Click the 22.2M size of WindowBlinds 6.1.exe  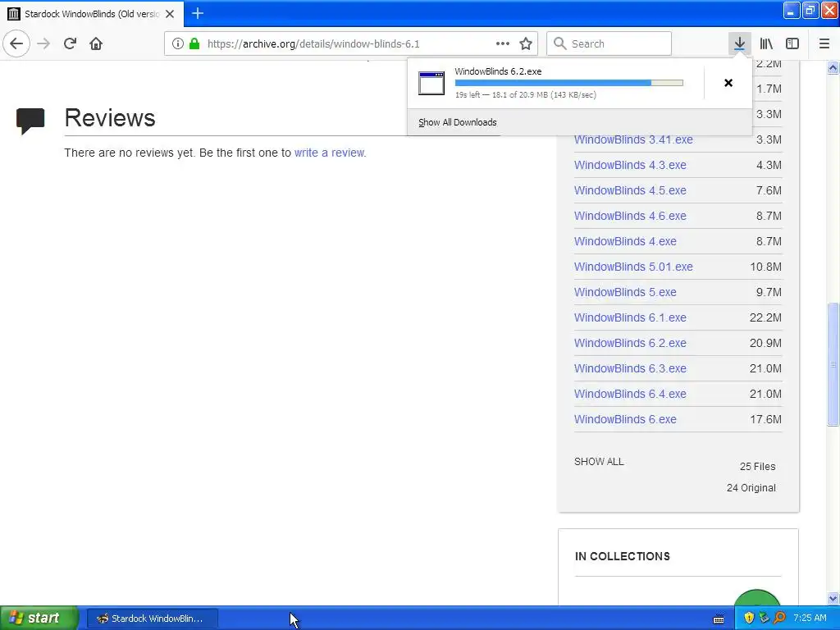click(765, 317)
